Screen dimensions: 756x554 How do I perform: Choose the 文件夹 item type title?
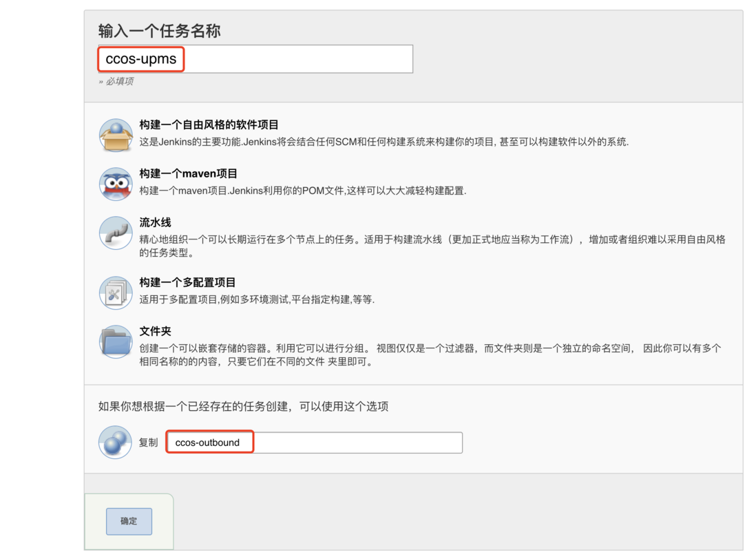tap(155, 331)
